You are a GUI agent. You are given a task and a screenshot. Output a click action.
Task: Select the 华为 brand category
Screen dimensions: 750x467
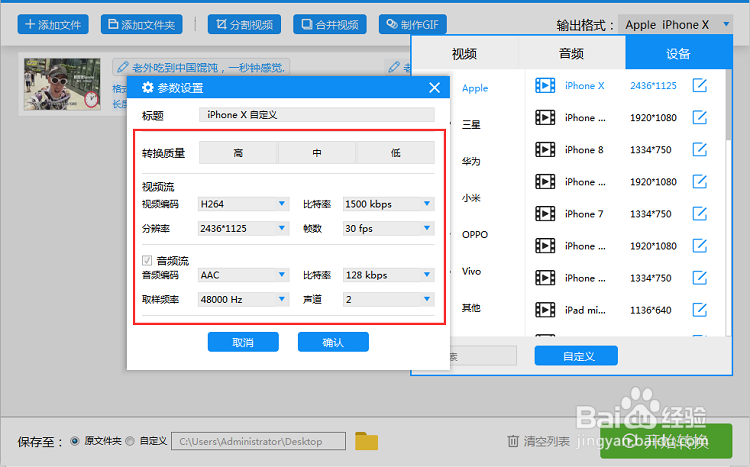click(x=471, y=161)
